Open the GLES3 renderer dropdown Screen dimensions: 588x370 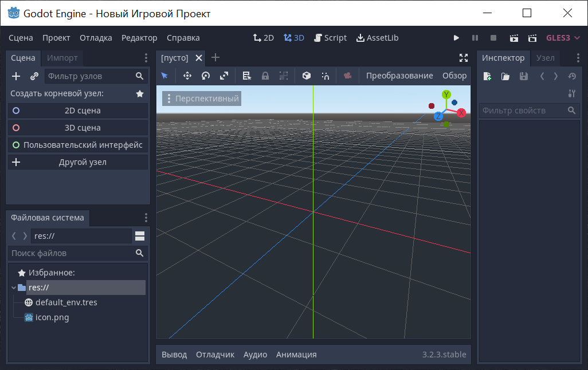[563, 38]
